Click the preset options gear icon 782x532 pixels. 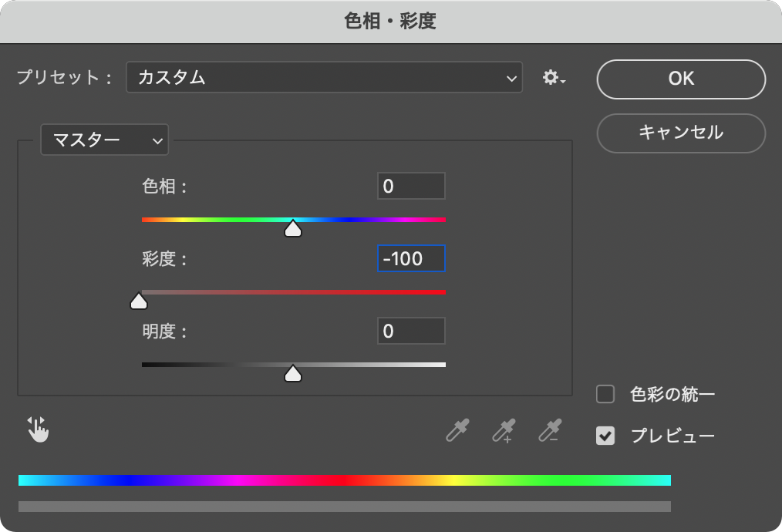click(553, 78)
